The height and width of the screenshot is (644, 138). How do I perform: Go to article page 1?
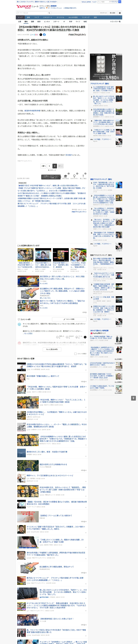click(49, 166)
